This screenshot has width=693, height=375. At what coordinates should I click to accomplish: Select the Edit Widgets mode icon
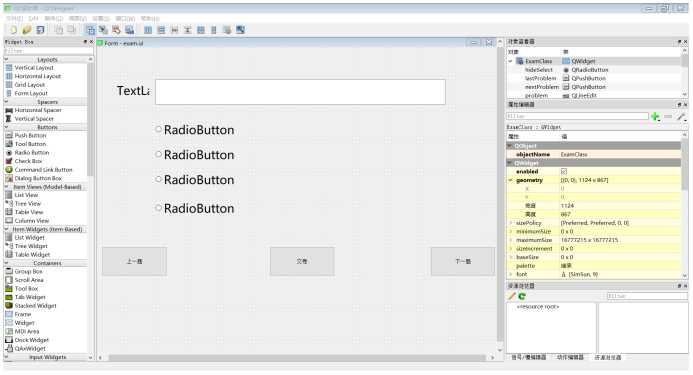click(90, 30)
